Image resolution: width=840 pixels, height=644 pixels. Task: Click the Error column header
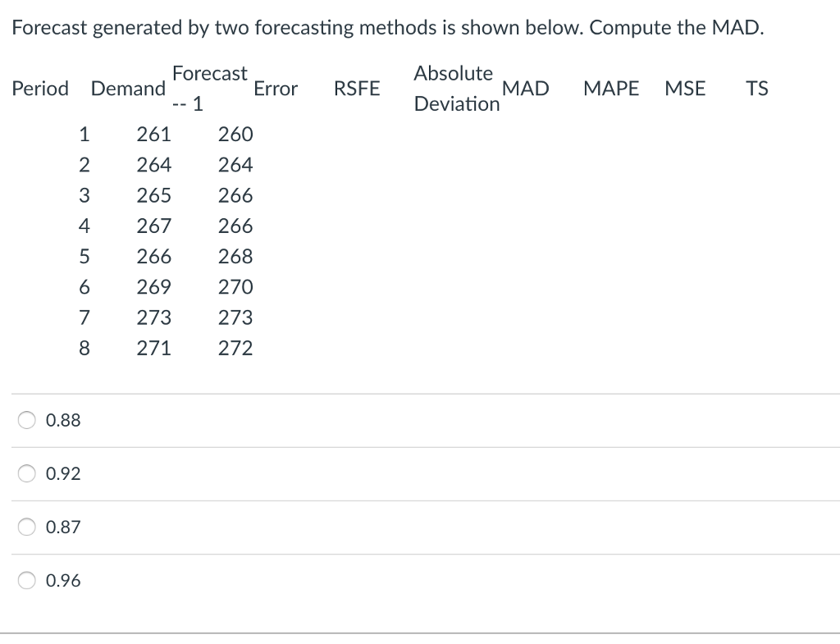[x=276, y=89]
